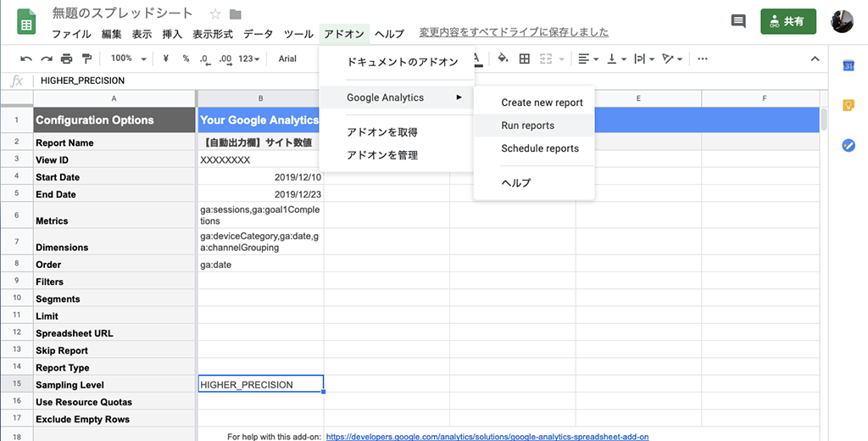Open Google Tasks in the side panel

(848, 145)
